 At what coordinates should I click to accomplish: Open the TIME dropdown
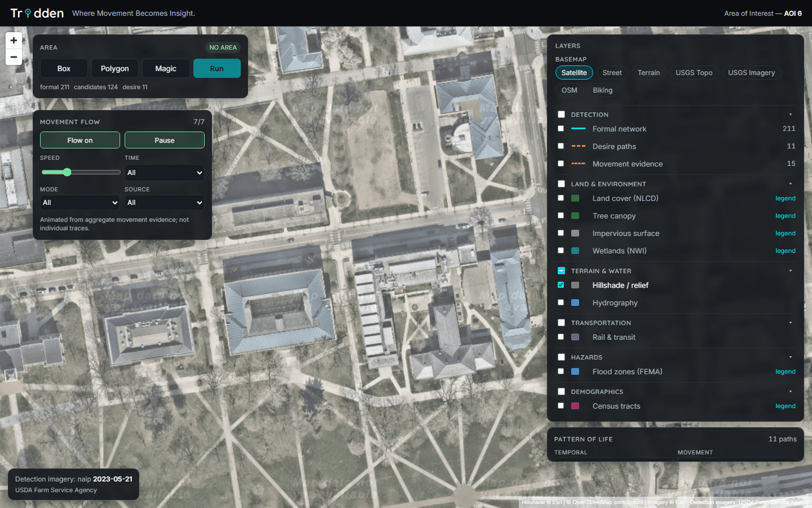click(164, 173)
